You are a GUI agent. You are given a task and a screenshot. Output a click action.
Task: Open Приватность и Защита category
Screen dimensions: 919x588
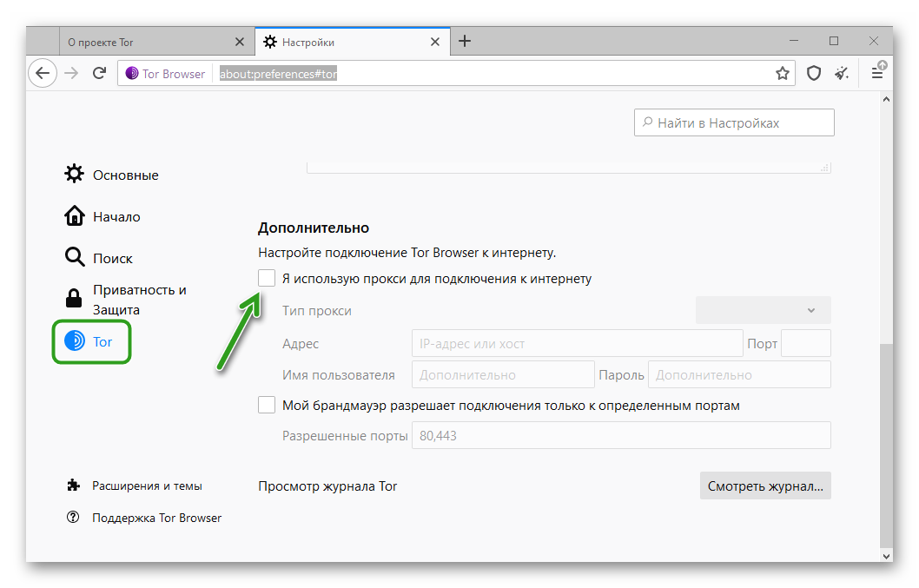pyautogui.click(x=125, y=300)
